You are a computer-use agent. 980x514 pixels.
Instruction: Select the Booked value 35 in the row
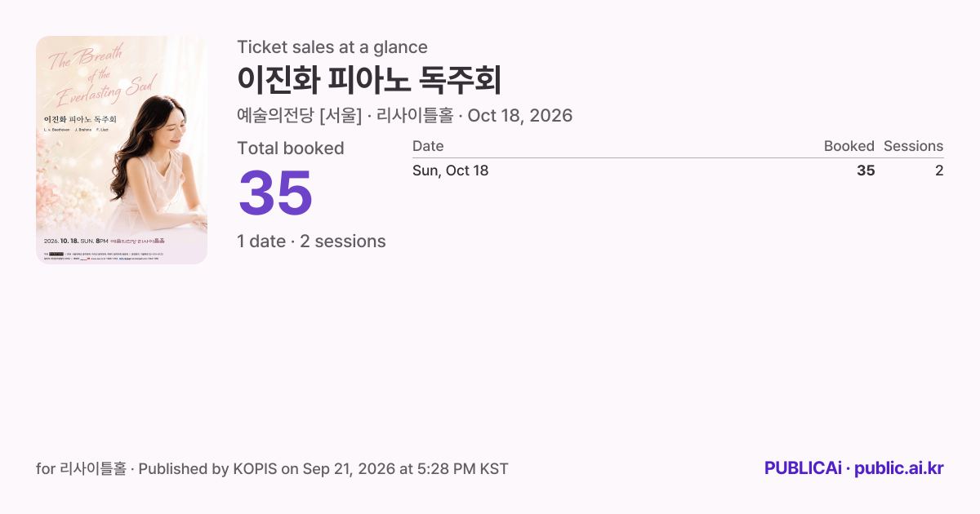pos(866,171)
